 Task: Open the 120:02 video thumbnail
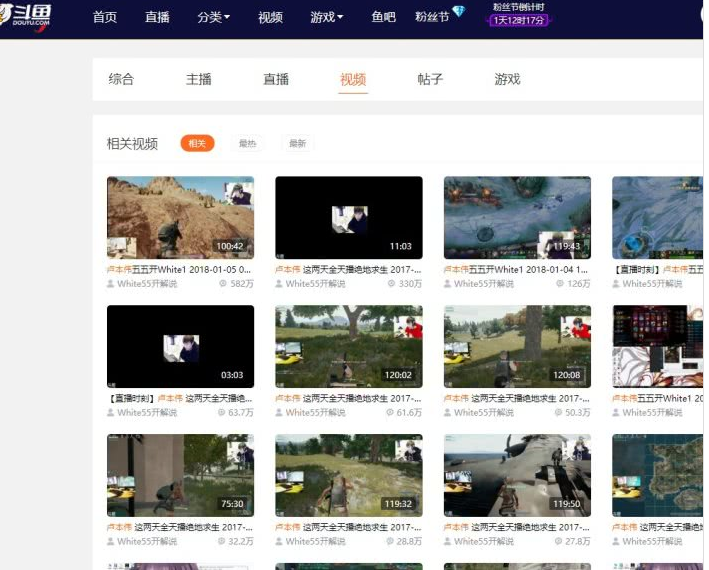(x=349, y=346)
